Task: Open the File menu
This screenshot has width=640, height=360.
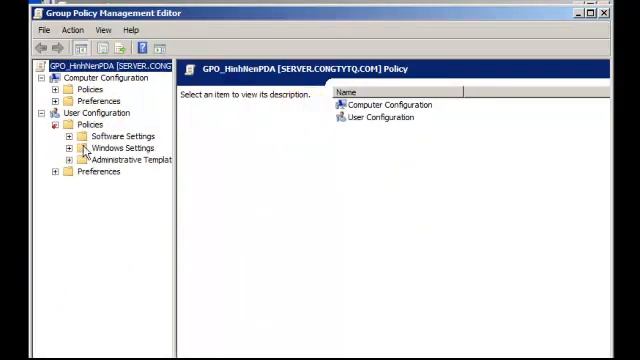Action: tap(44, 30)
